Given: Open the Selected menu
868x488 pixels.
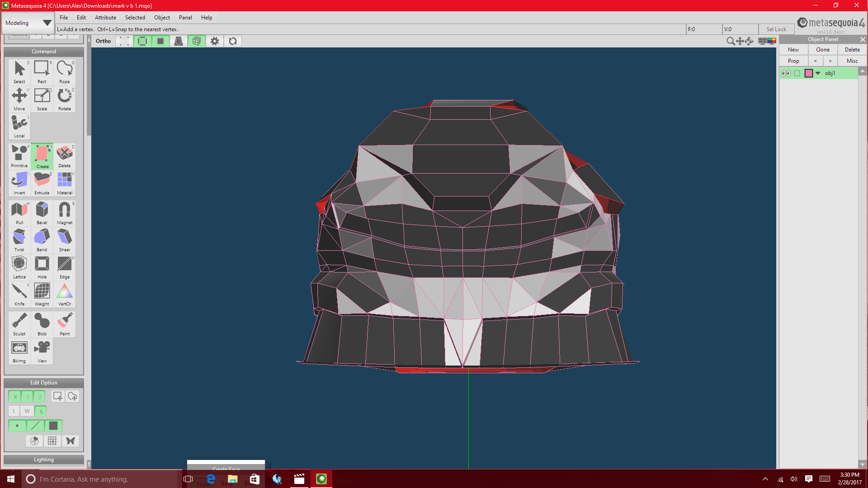Looking at the screenshot, I should click(x=135, y=18).
